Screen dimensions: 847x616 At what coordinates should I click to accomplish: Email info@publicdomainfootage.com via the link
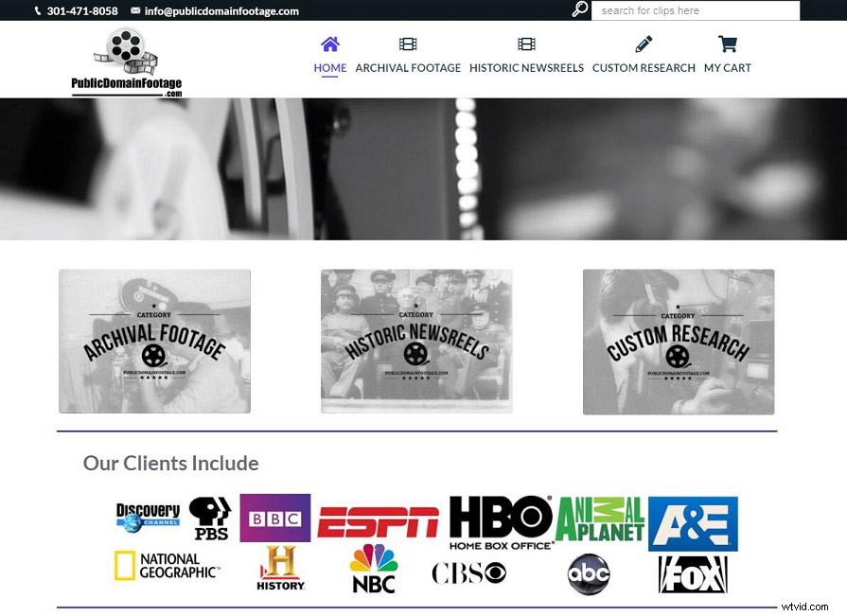221,10
